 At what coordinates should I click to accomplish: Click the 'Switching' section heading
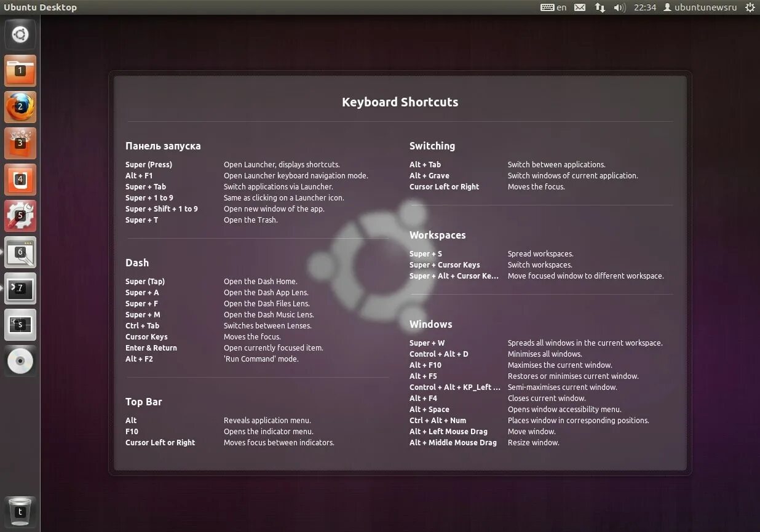(x=432, y=146)
